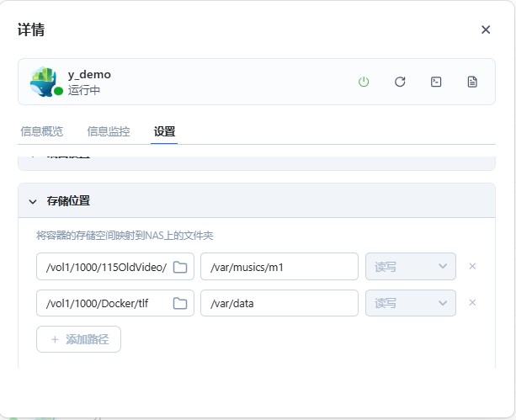
Task: Remove the /var/musics/m1 mapping row
Action: point(472,266)
